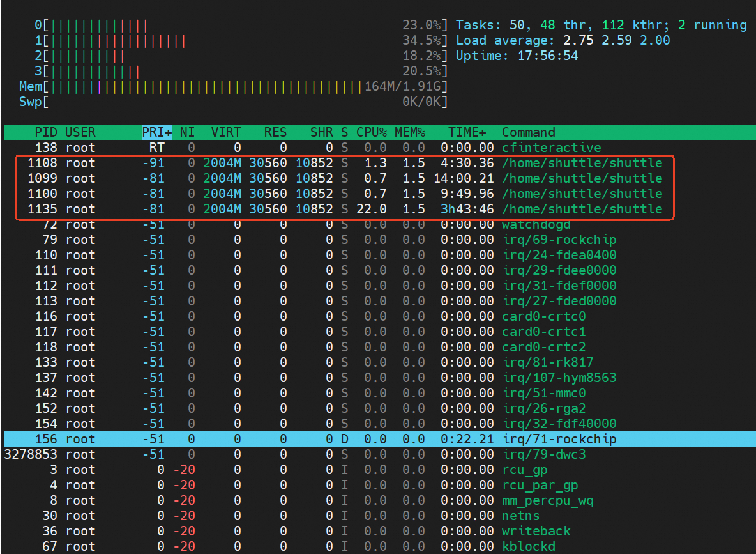Sort by the TIME+ column header
Image resolution: width=756 pixels, height=554 pixels.
[x=467, y=132]
